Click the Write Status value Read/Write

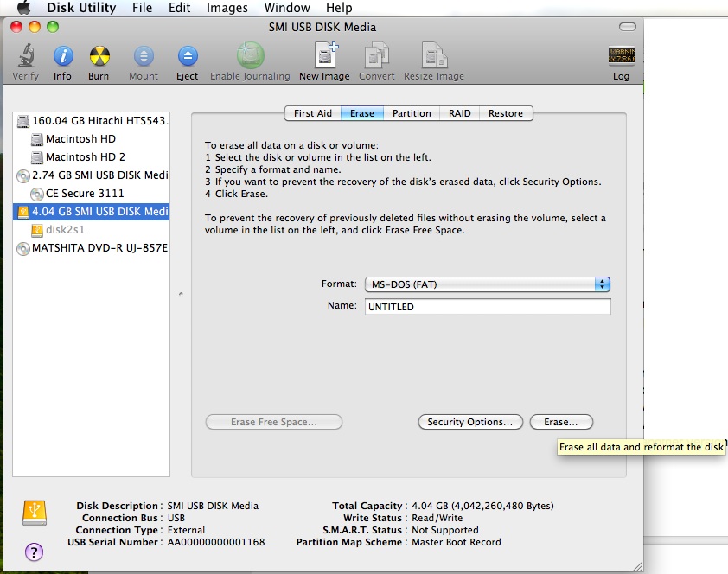click(x=437, y=518)
